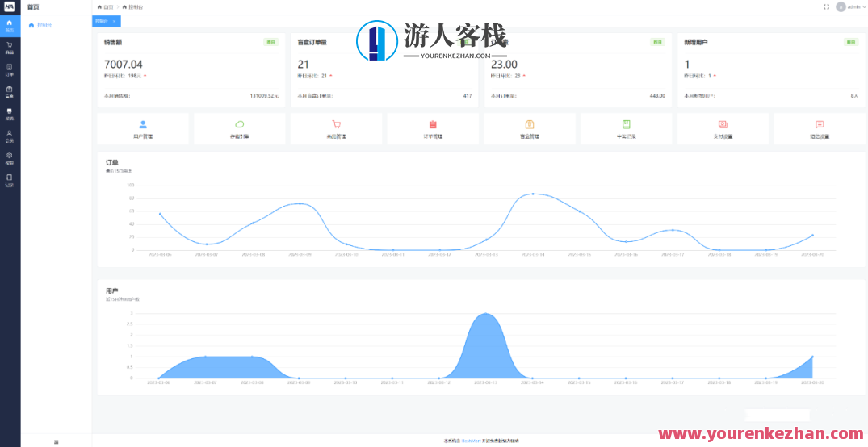Image resolution: width=868 pixels, height=447 pixels.
Task: Open the 首页 home section in the dark sidebar
Action: pyautogui.click(x=10, y=26)
